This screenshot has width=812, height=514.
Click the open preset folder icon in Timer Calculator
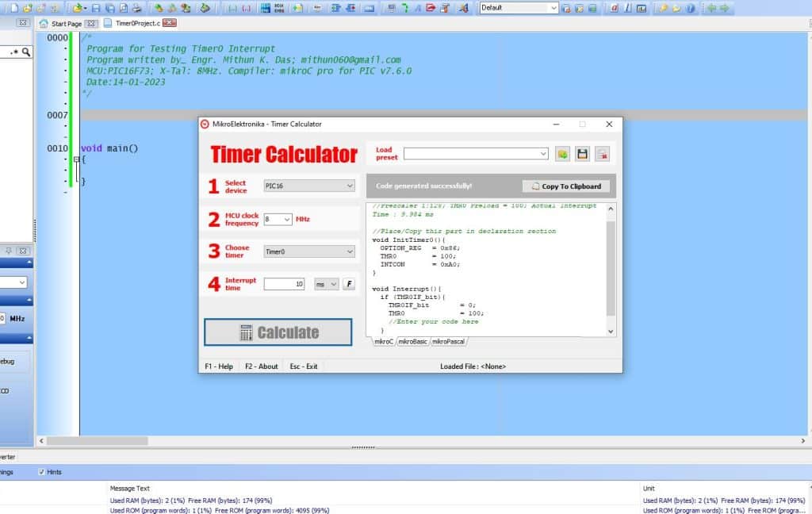pyautogui.click(x=562, y=154)
